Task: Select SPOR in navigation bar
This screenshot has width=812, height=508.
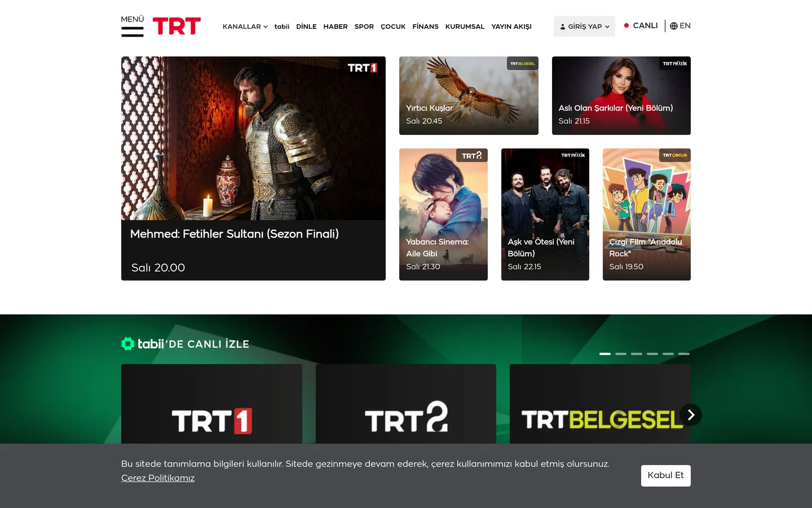Action: tap(364, 27)
